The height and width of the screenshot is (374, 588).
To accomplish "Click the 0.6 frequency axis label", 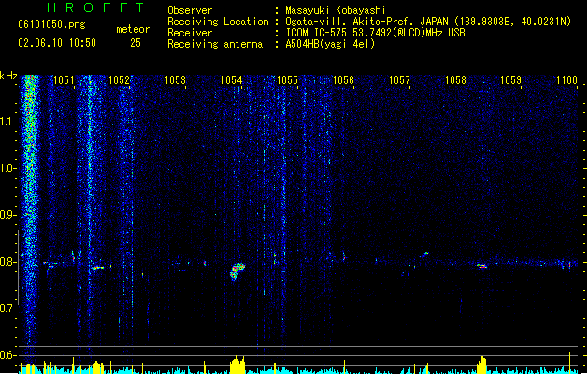I will [7, 355].
